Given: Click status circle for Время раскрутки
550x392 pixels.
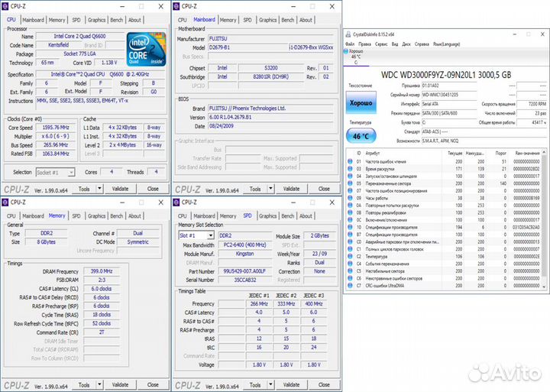Looking at the screenshot, I should click(350, 169).
